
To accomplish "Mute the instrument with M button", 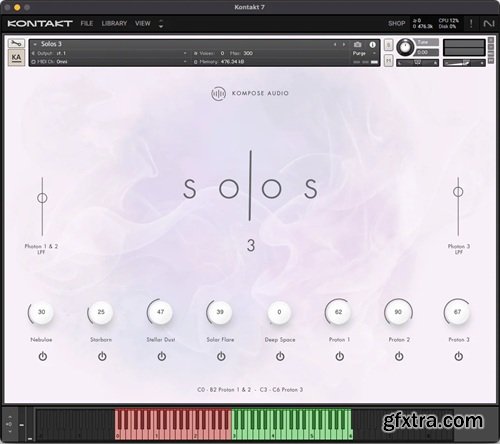I will [388, 60].
